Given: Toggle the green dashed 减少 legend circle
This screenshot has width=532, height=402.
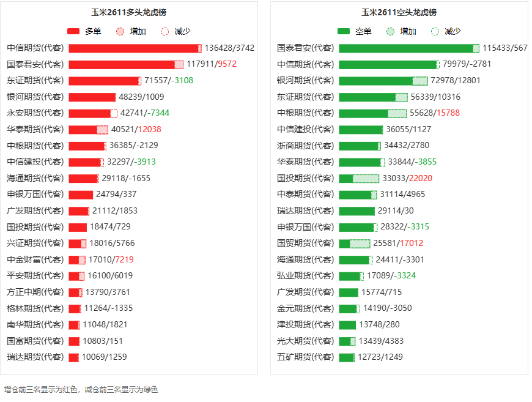Looking at the screenshot, I should (435, 32).
